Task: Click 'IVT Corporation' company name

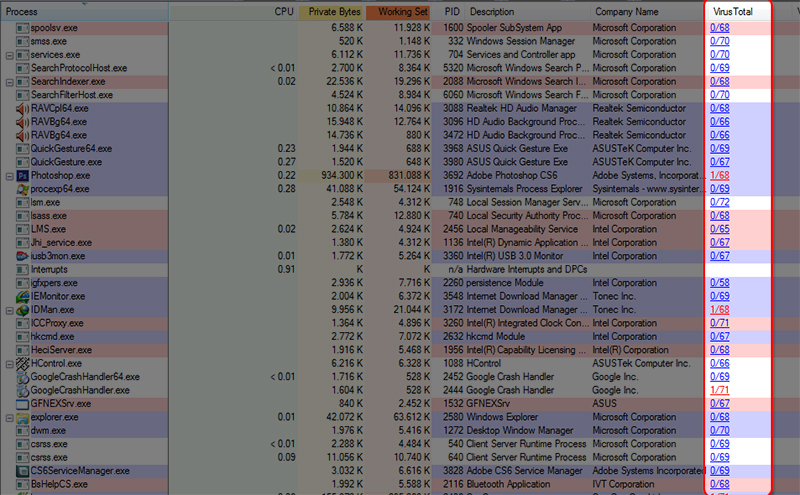Action: 623,484
